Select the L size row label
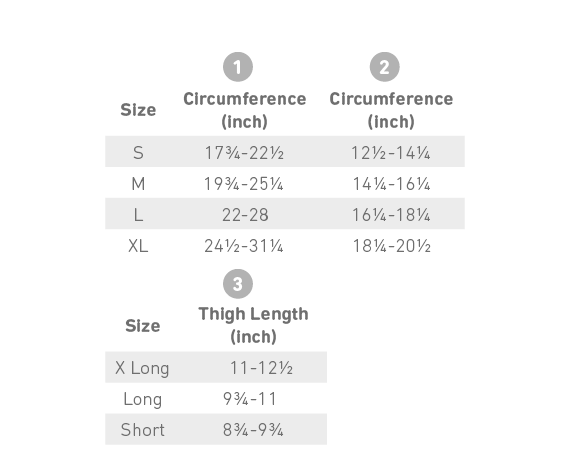Image resolution: width=570 pixels, height=470 pixels. 138,215
